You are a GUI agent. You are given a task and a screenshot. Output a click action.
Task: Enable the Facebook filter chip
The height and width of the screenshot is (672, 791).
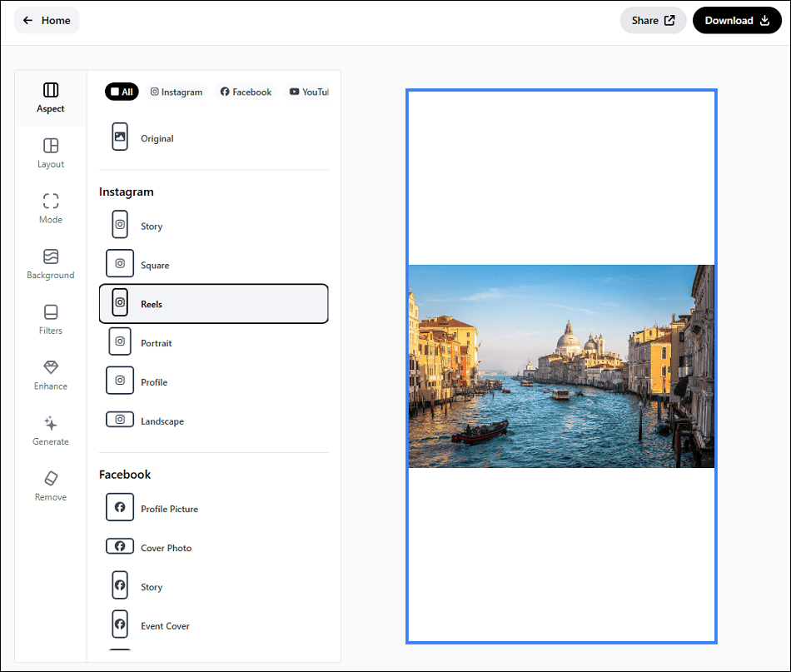coord(245,92)
